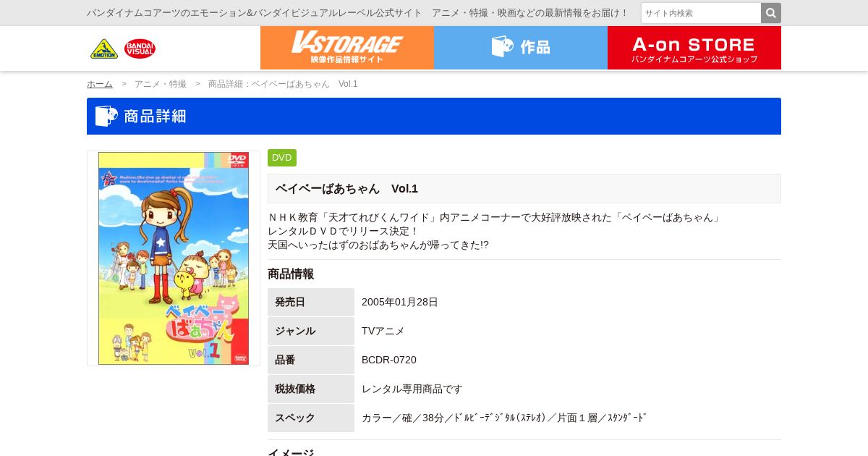Click the TVアニメ genre value
Screen dimensions: 868x456
383,331
